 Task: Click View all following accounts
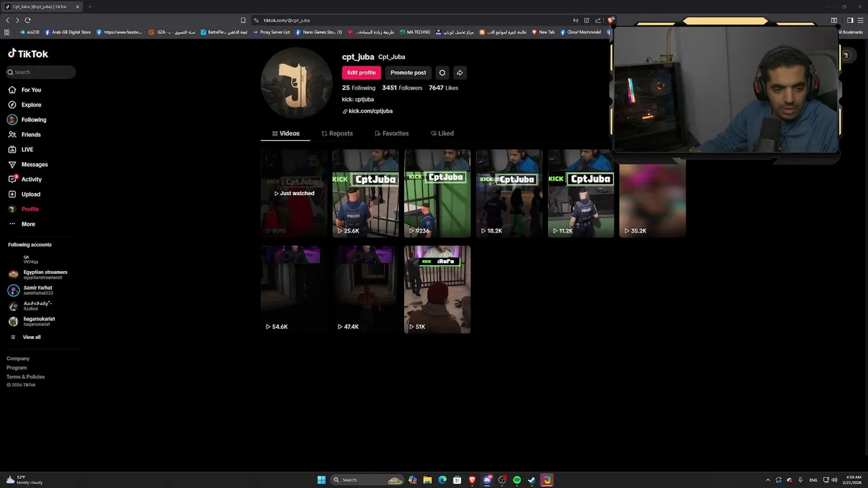[26, 337]
